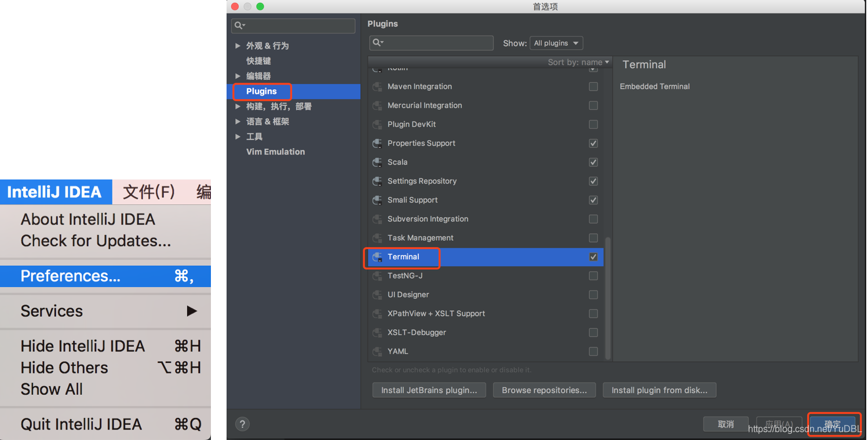Expand the 编辑器 settings group
The image size is (868, 440).
click(238, 76)
